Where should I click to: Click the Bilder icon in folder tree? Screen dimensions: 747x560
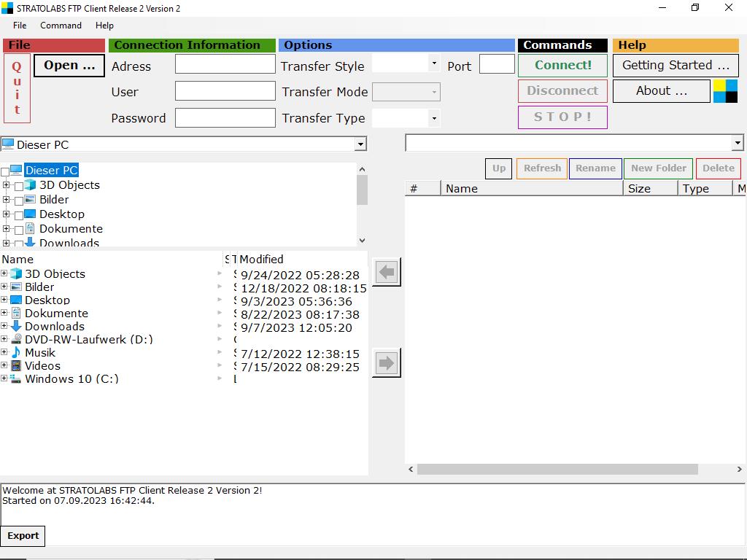coord(30,200)
